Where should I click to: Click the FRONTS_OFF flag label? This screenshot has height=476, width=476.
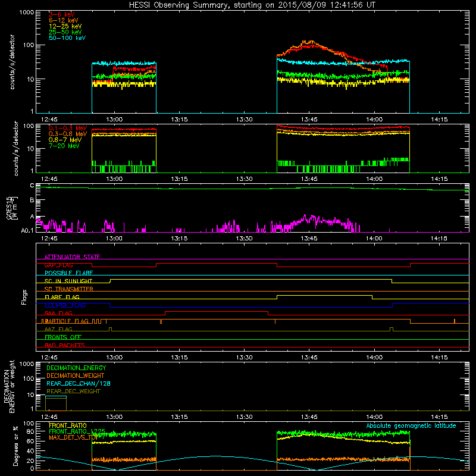click(x=63, y=337)
